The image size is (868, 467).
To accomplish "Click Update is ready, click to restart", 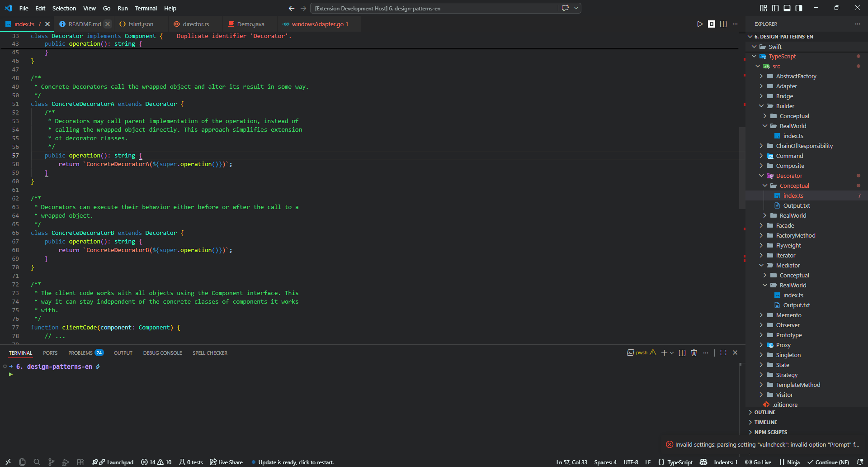I will point(292,462).
